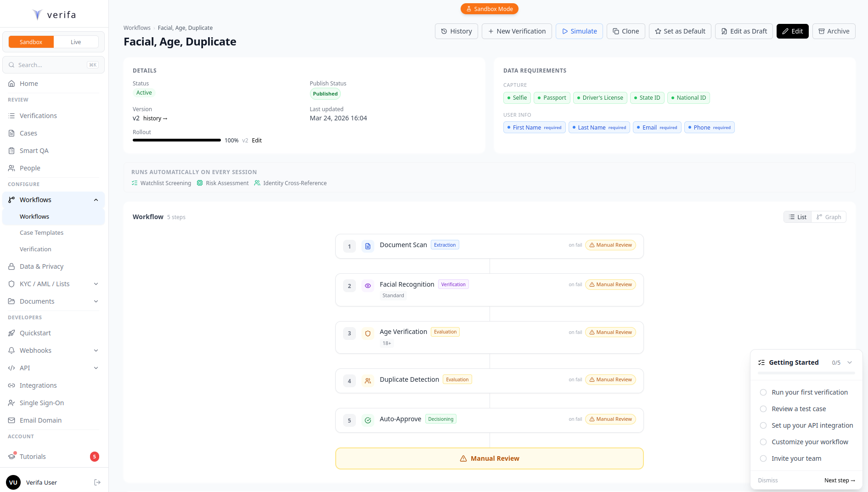The width and height of the screenshot is (868, 492).
Task: Open People from the sidebar icon
Action: tap(11, 168)
